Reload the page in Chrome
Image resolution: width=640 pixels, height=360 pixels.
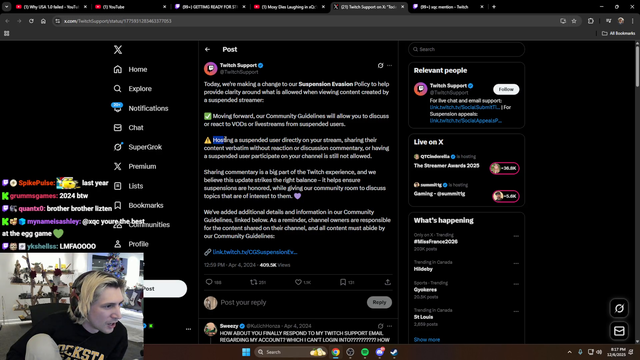(x=31, y=21)
